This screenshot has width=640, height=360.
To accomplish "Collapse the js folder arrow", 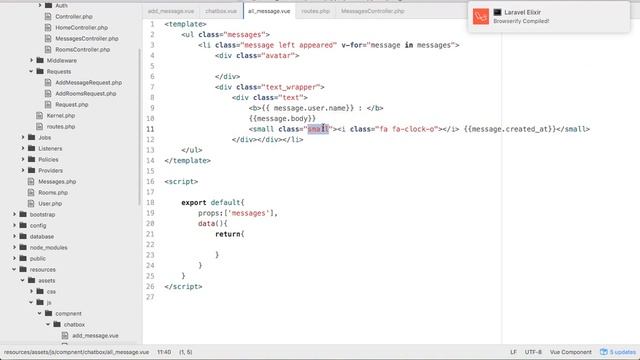I will coord(31,302).
